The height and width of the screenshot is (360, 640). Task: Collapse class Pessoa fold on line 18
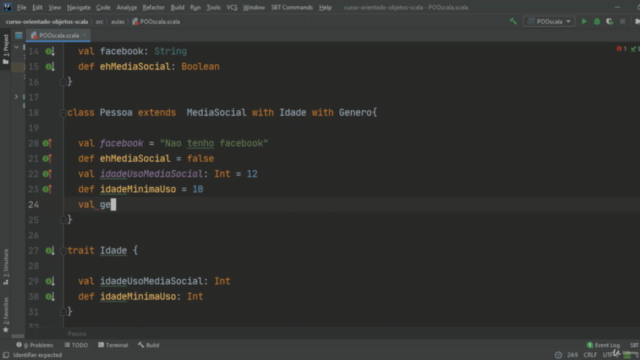tap(63, 113)
